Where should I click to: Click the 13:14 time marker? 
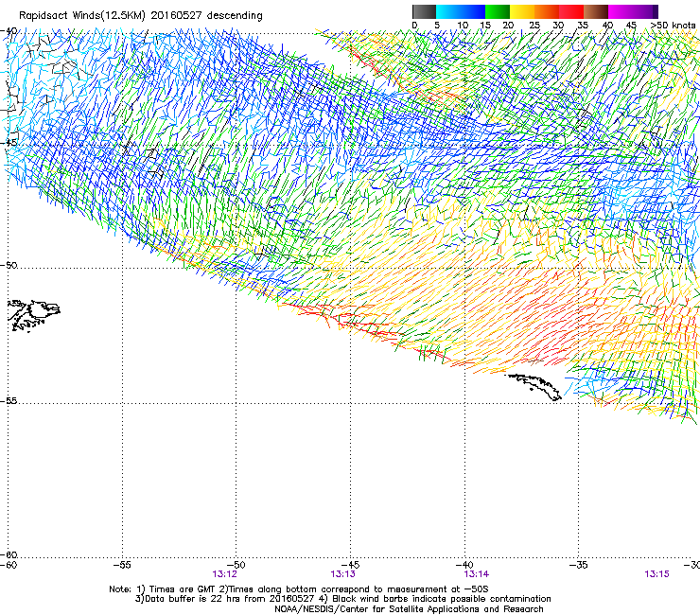coord(477,574)
